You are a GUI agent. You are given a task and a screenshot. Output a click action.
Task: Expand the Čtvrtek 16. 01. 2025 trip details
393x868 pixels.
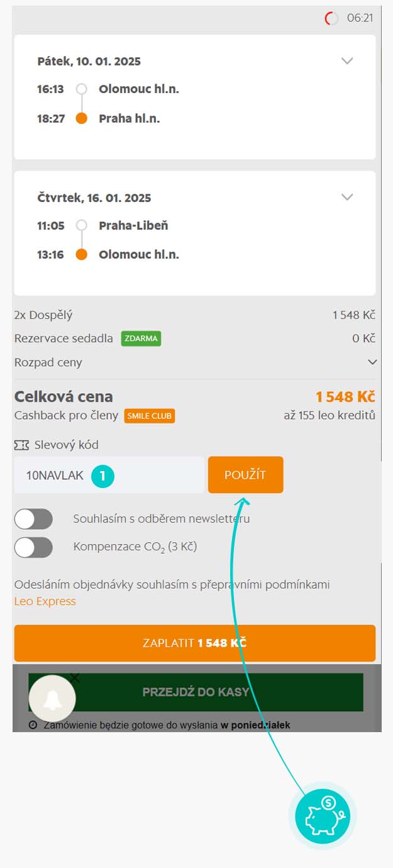coord(347,197)
